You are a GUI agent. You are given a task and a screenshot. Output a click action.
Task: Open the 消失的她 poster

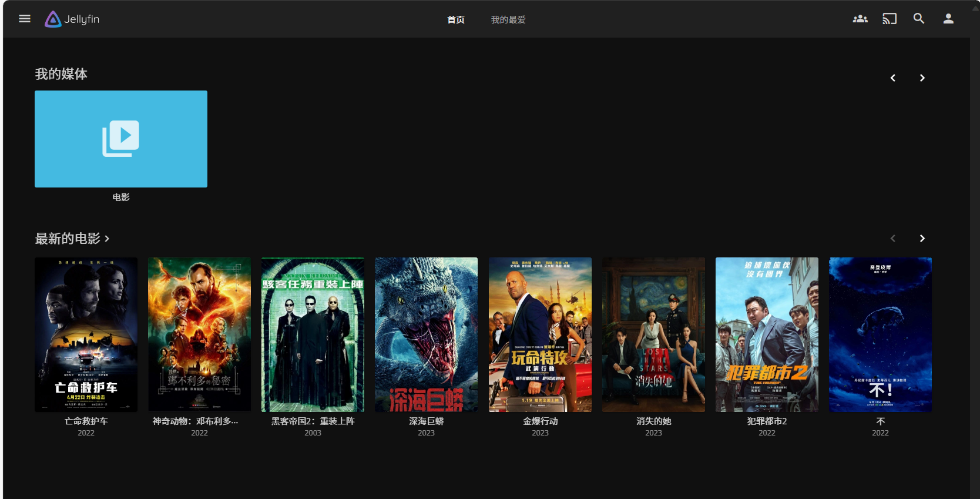[653, 334]
